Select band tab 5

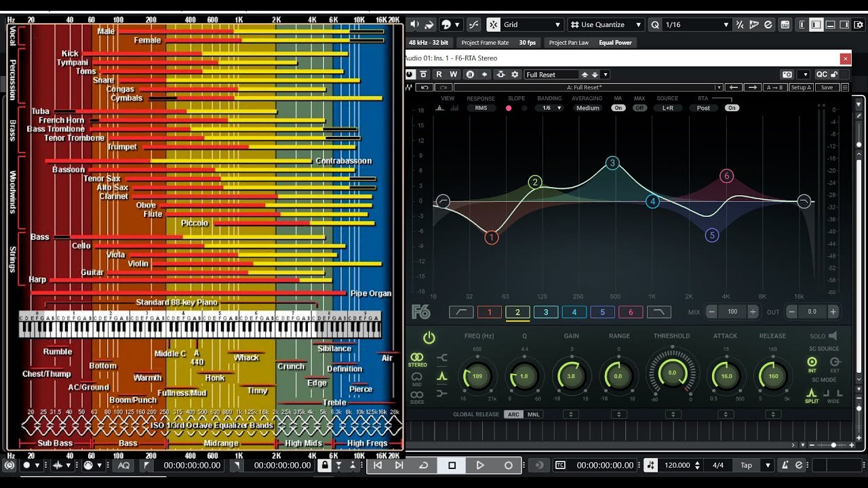tap(602, 312)
